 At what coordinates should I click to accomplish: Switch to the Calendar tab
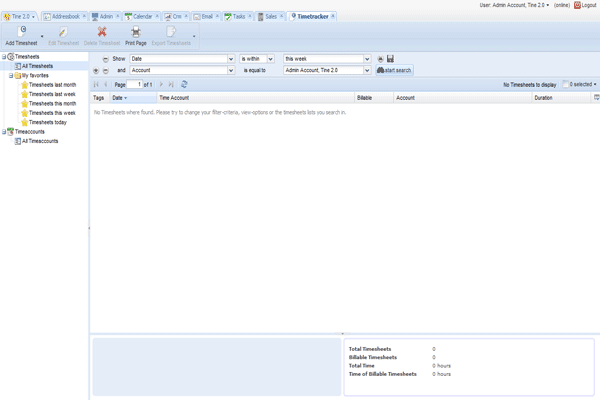point(142,17)
